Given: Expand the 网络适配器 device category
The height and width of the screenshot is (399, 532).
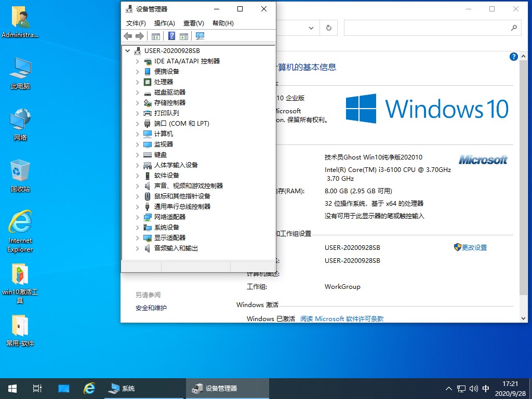Looking at the screenshot, I should click(137, 217).
